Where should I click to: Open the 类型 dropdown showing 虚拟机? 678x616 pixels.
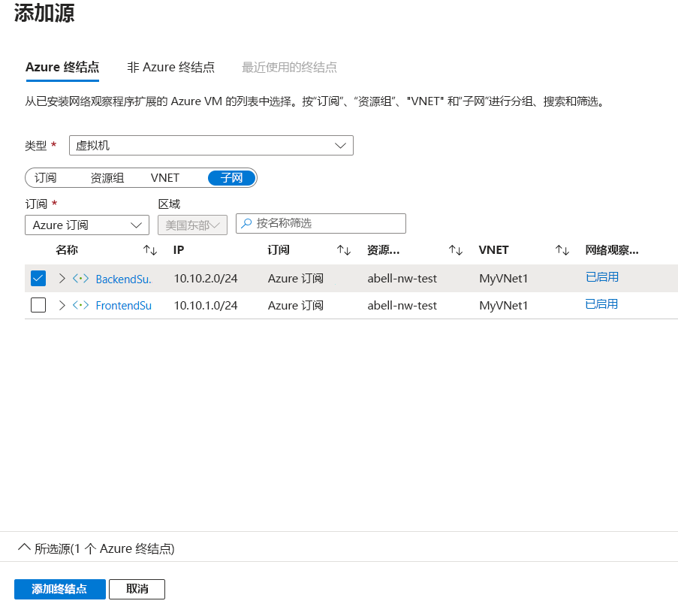(x=211, y=145)
